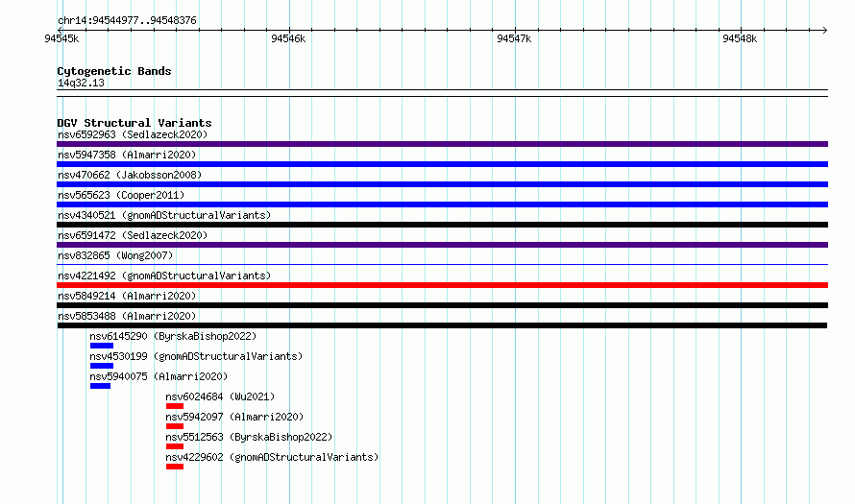855x504 pixels.
Task: Click the nsv832865 (Wong2007) label
Action: click(115, 255)
